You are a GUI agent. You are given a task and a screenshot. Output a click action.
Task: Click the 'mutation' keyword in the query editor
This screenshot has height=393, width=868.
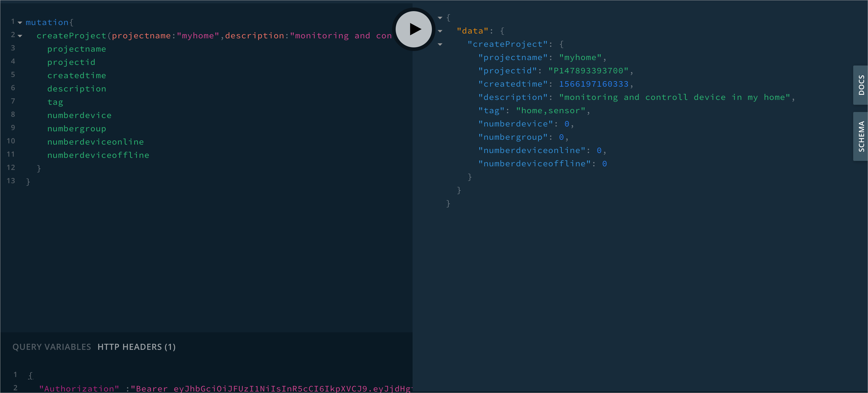pyautogui.click(x=47, y=22)
